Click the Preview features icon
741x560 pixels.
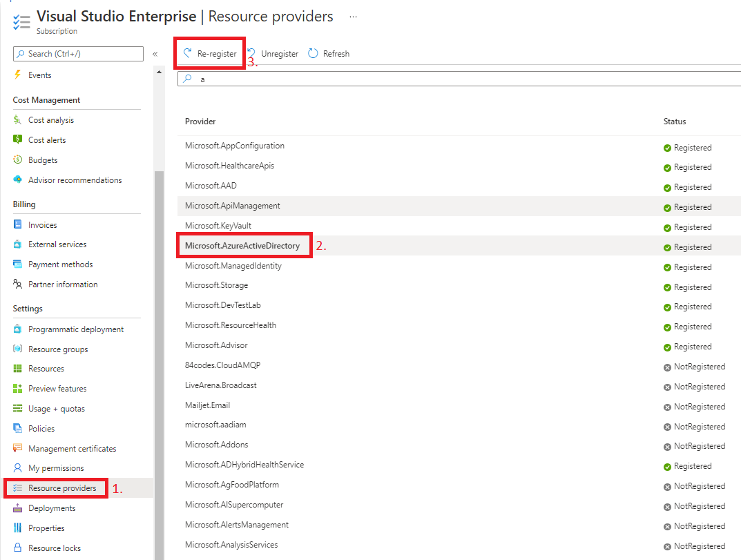[17, 389]
